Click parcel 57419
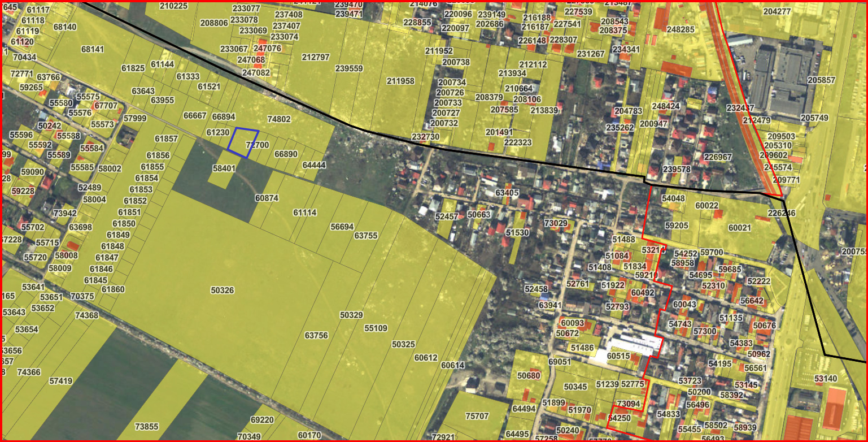This screenshot has width=868, height=442. click(60, 381)
